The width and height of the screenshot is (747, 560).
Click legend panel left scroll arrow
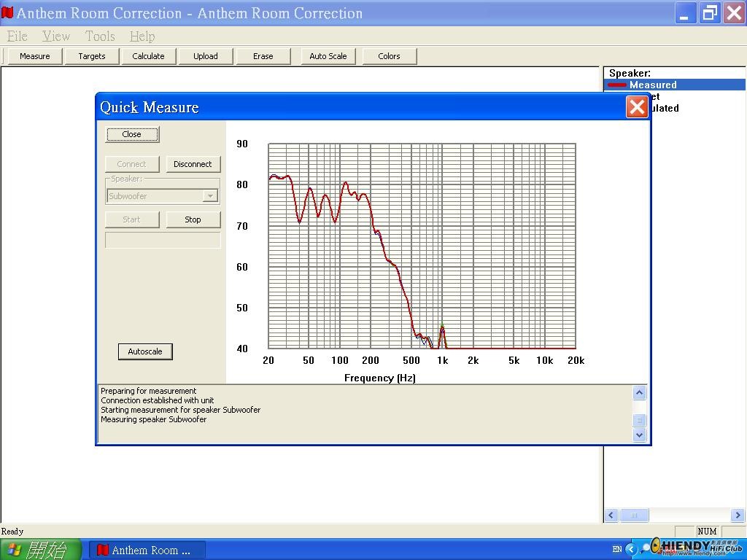[611, 516]
